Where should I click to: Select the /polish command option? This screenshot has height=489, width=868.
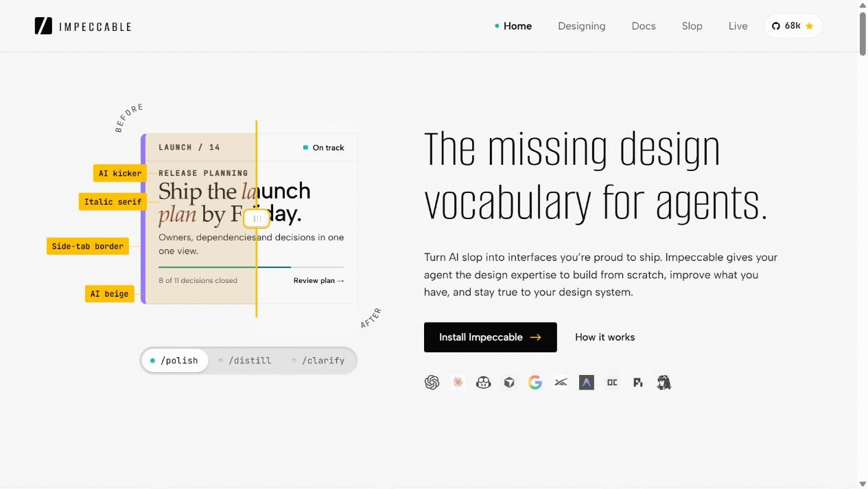tap(175, 361)
